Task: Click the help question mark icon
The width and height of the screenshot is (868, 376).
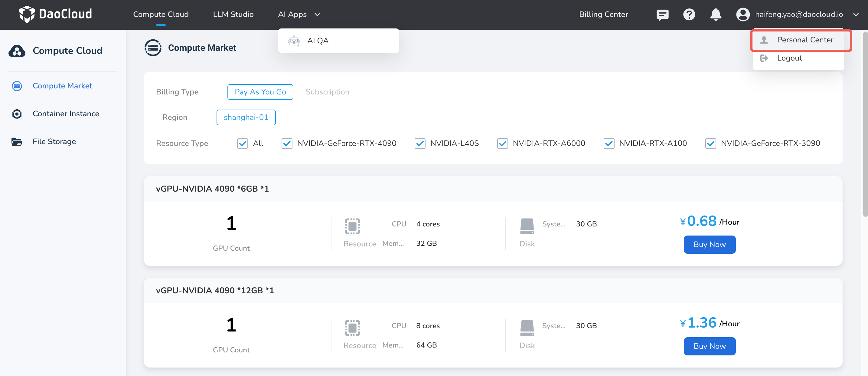Action: point(689,15)
